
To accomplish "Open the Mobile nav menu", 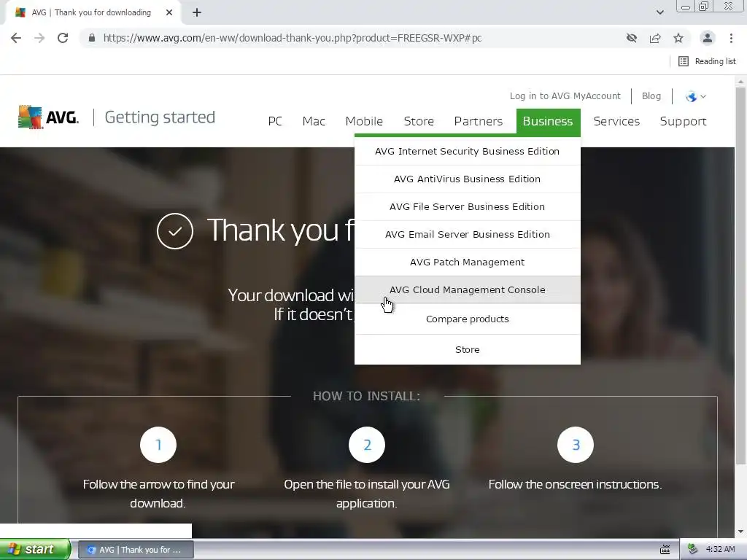I will click(364, 122).
